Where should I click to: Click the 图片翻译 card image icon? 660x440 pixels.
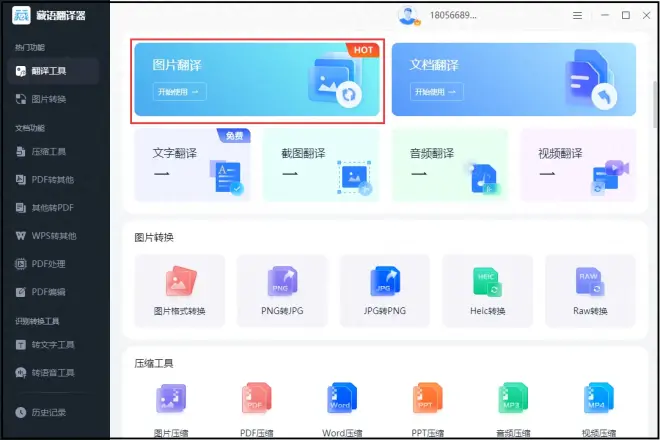tap(335, 82)
